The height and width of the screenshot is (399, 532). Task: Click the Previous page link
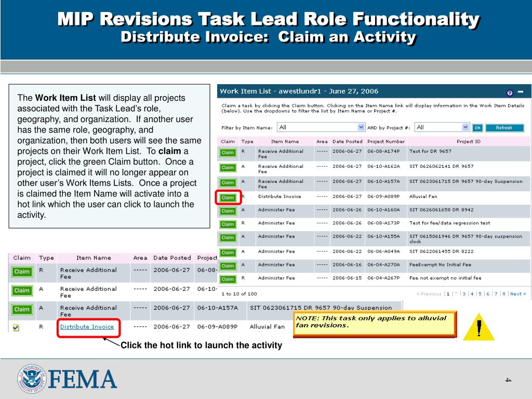(429, 294)
